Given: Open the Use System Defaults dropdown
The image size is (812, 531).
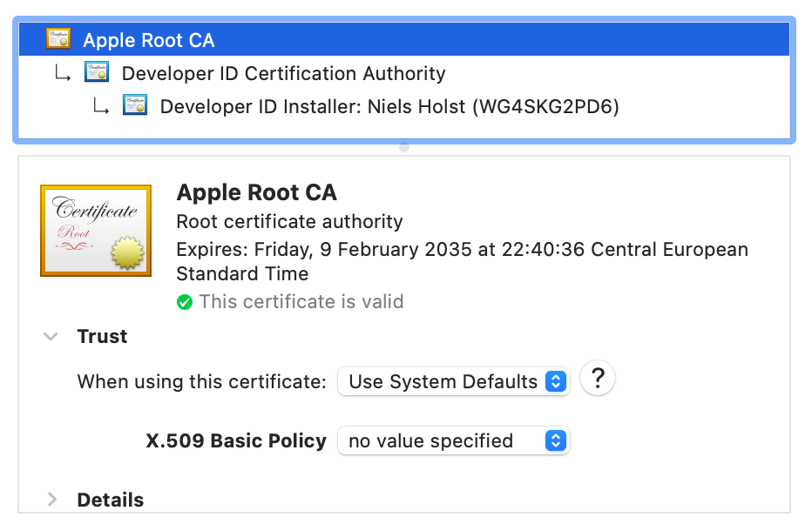Looking at the screenshot, I should click(453, 381).
